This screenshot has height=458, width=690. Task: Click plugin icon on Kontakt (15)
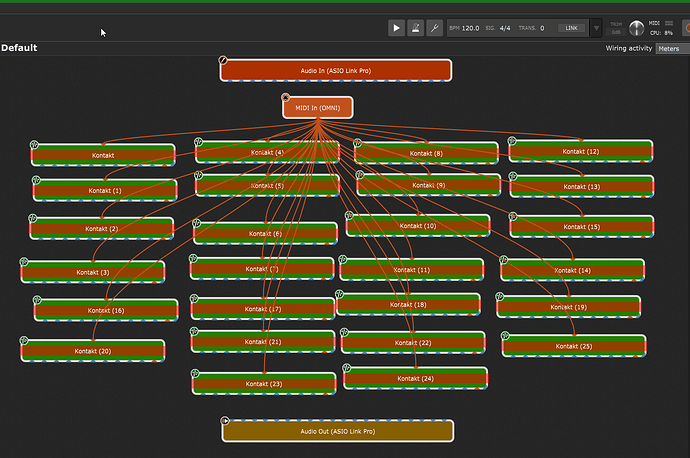pos(513,216)
